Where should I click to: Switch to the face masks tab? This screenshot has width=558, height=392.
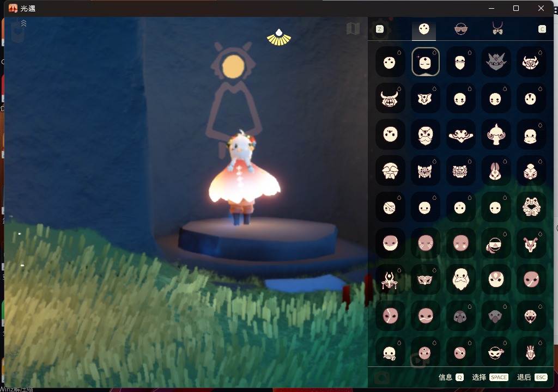pyautogui.click(x=424, y=29)
